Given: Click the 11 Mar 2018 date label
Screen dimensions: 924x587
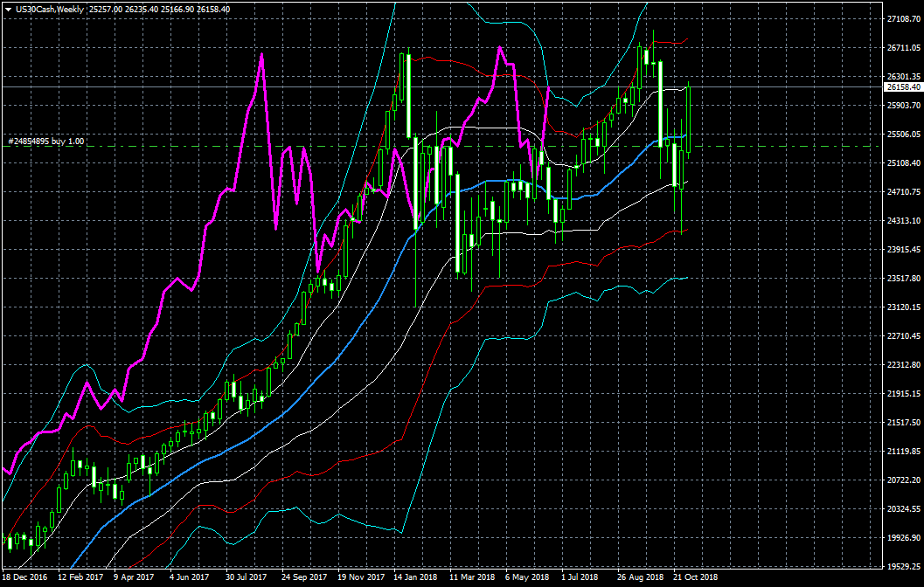Looking at the screenshot, I should coord(472,577).
